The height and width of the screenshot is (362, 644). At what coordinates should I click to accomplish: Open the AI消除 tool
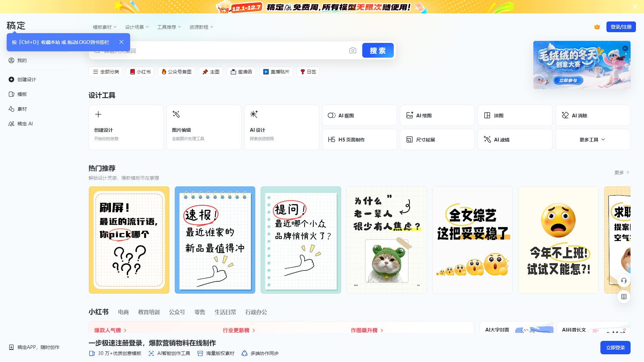593,115
